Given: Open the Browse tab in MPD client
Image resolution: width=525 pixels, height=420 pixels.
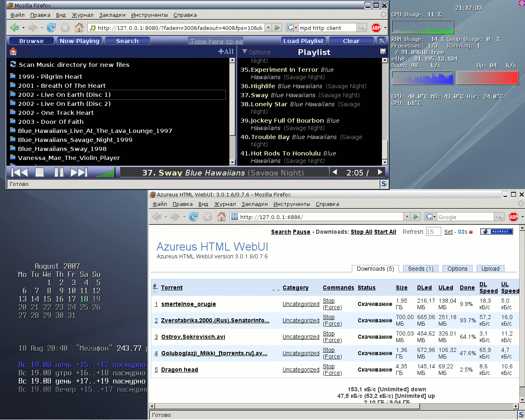Looking at the screenshot, I should 32,41.
